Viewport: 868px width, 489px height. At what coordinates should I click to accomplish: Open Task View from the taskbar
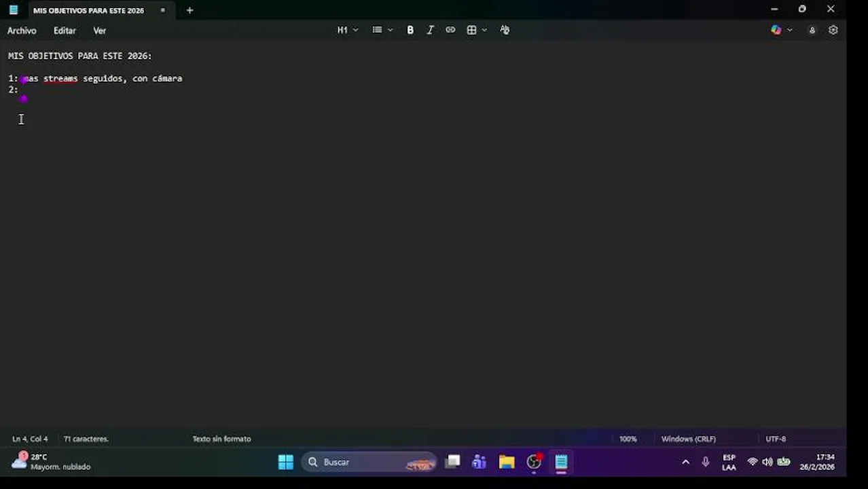[452, 463]
